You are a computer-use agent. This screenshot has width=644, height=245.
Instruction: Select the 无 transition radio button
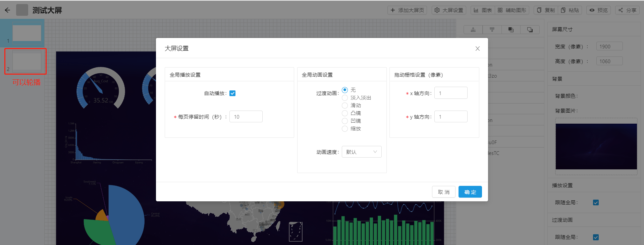coord(345,90)
